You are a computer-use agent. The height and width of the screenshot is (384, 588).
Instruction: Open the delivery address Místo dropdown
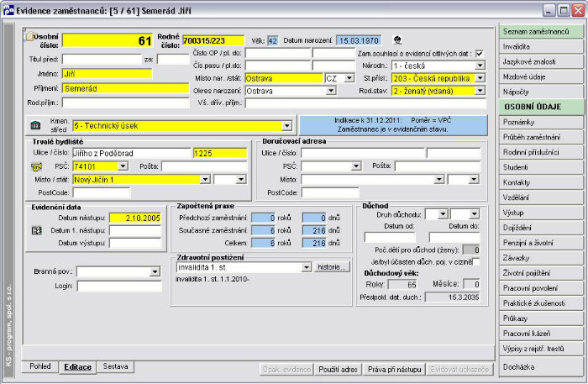click(x=438, y=179)
